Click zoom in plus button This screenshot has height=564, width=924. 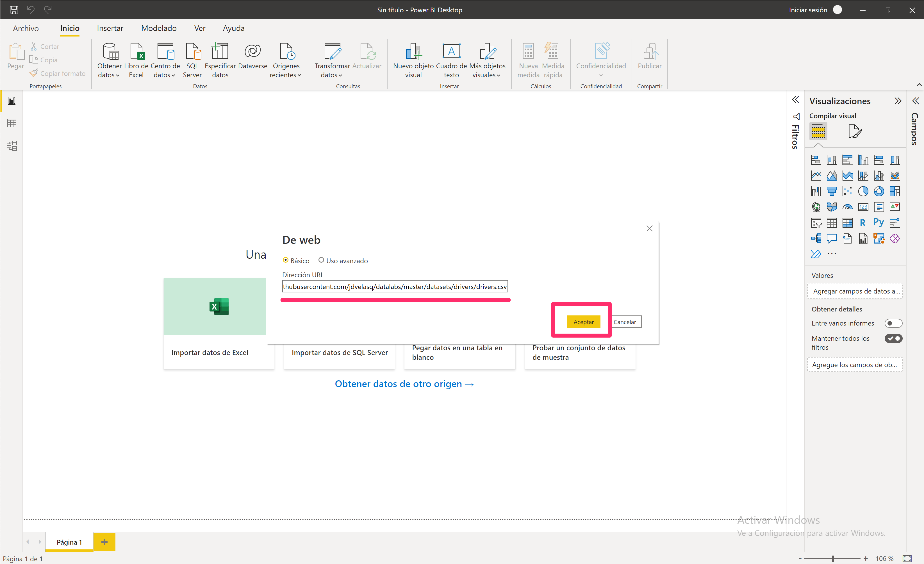tap(866, 558)
